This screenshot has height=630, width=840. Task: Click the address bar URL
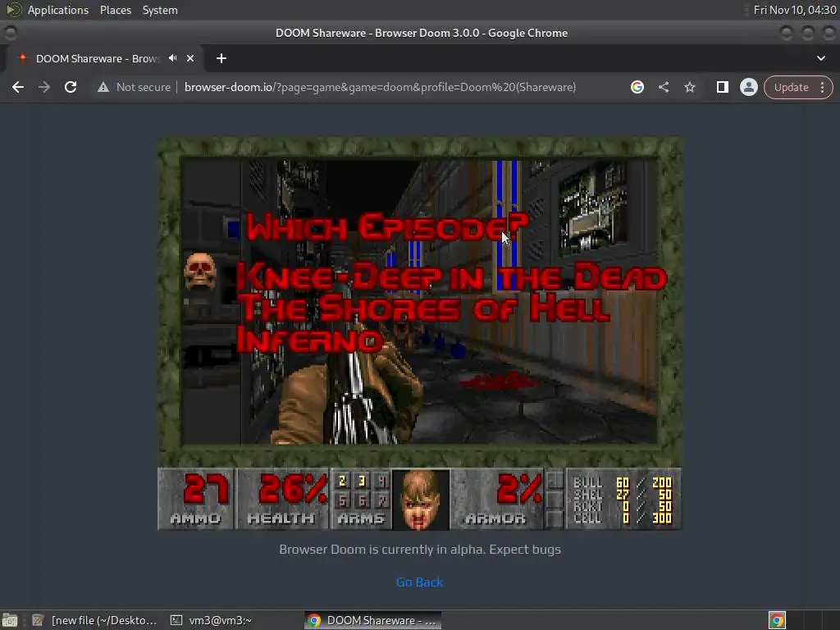click(x=380, y=87)
